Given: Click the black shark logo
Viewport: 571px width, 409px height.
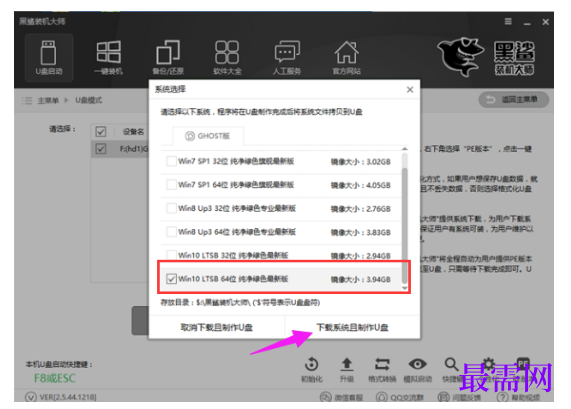Looking at the screenshot, I should (461, 57).
